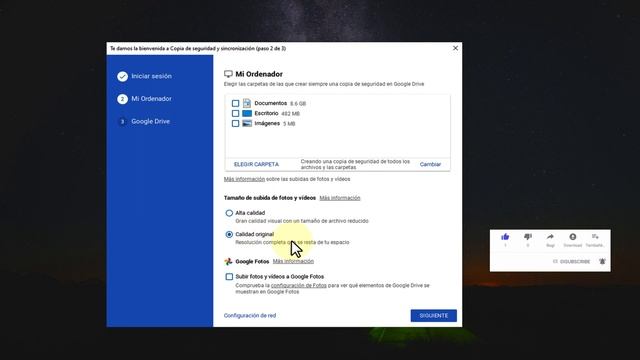
Task: Click the subscribe button in overlay
Action: 571,261
